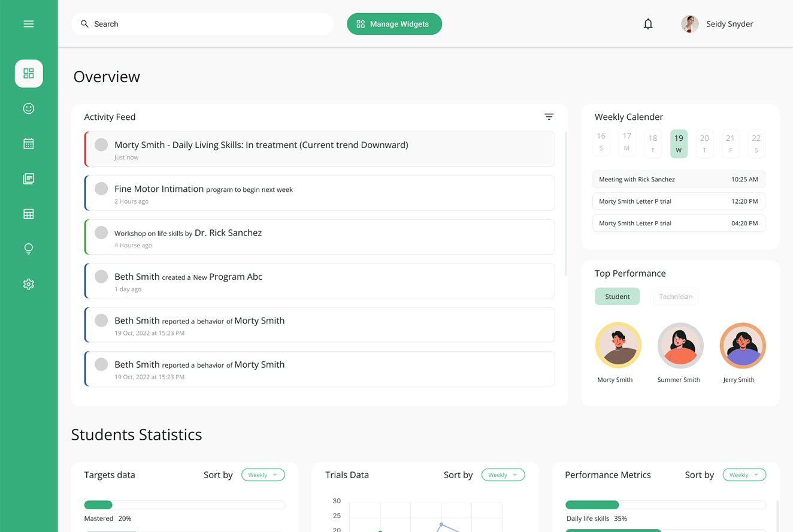Screen dimensions: 793x532
Task: Open Seidy Snyder profile menu
Action: coord(718,24)
